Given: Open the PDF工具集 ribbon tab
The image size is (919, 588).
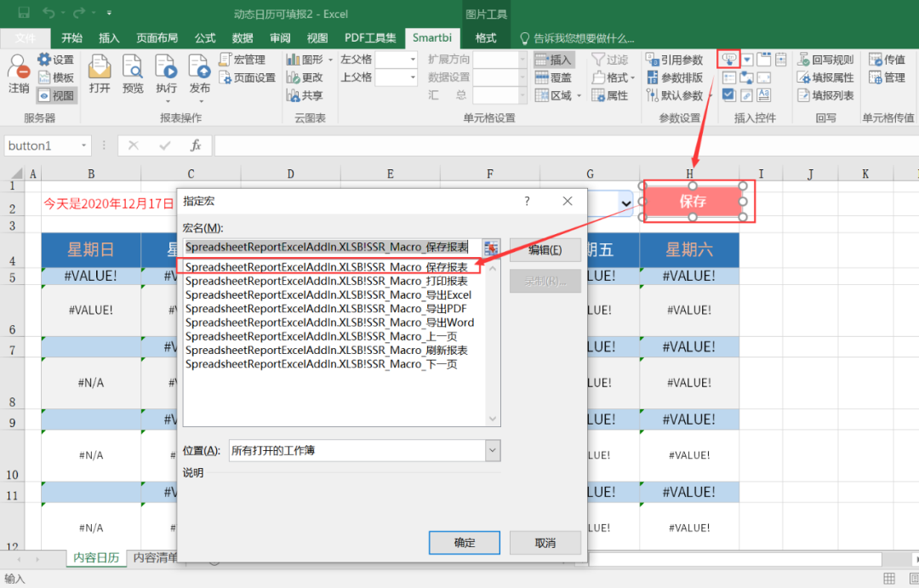Looking at the screenshot, I should 370,38.
